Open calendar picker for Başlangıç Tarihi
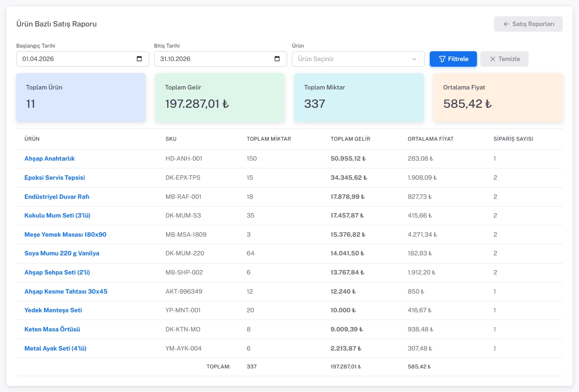579x392 pixels. (x=139, y=59)
